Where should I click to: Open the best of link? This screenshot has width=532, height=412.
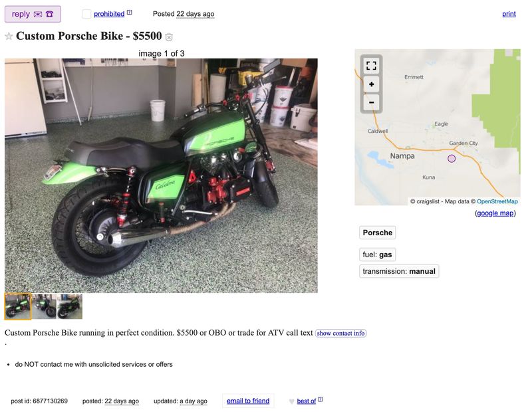click(x=306, y=401)
